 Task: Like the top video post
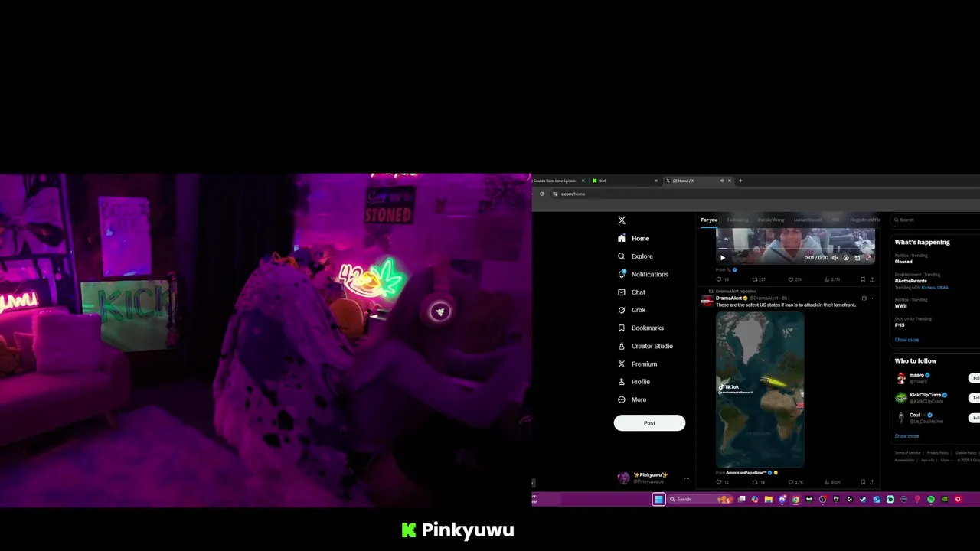click(x=795, y=279)
